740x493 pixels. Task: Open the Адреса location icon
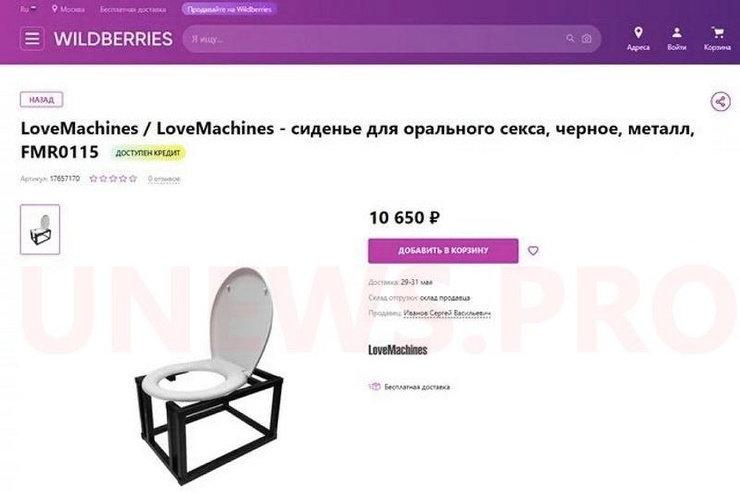pyautogui.click(x=638, y=33)
